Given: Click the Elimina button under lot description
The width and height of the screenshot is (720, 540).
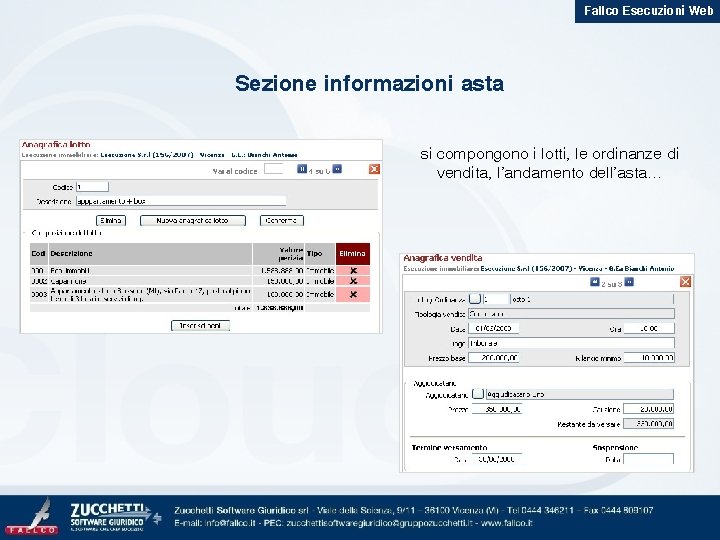Looking at the screenshot, I should [111, 220].
